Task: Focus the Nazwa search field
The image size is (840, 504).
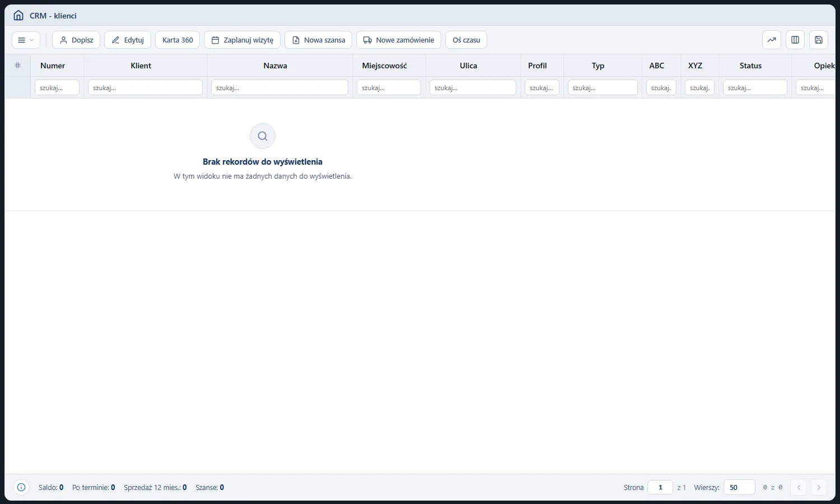Action: [279, 87]
